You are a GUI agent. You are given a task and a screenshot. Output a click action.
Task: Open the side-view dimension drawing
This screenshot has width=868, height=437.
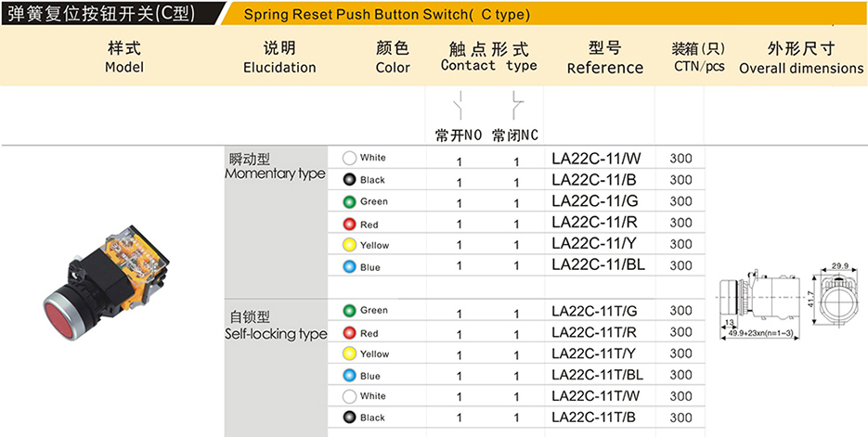(760, 303)
